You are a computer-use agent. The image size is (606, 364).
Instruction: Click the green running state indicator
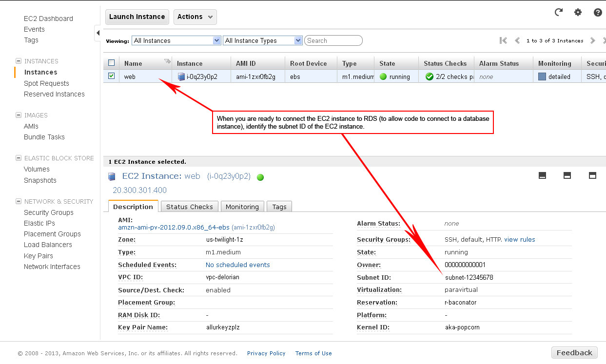(383, 77)
